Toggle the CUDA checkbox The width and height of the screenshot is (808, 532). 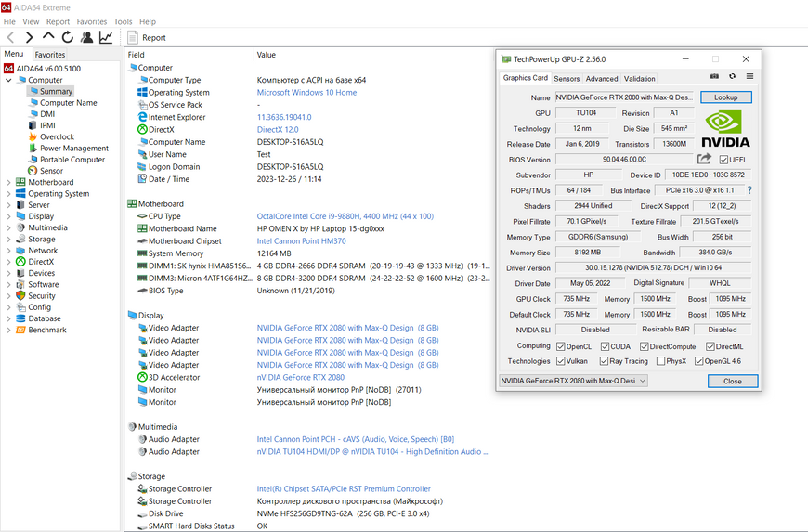tap(605, 346)
